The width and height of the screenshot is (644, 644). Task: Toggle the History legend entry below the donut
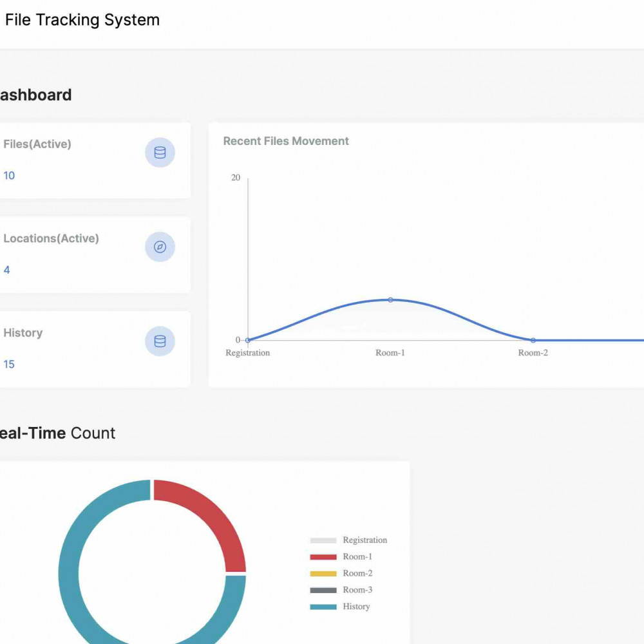tap(355, 606)
